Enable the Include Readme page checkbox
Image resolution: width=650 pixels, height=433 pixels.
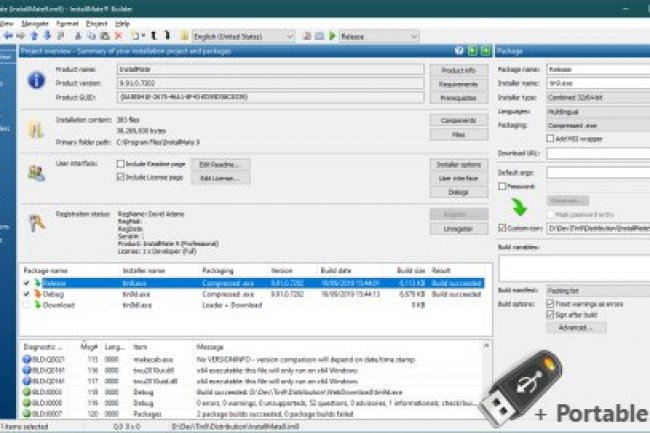pyautogui.click(x=120, y=163)
